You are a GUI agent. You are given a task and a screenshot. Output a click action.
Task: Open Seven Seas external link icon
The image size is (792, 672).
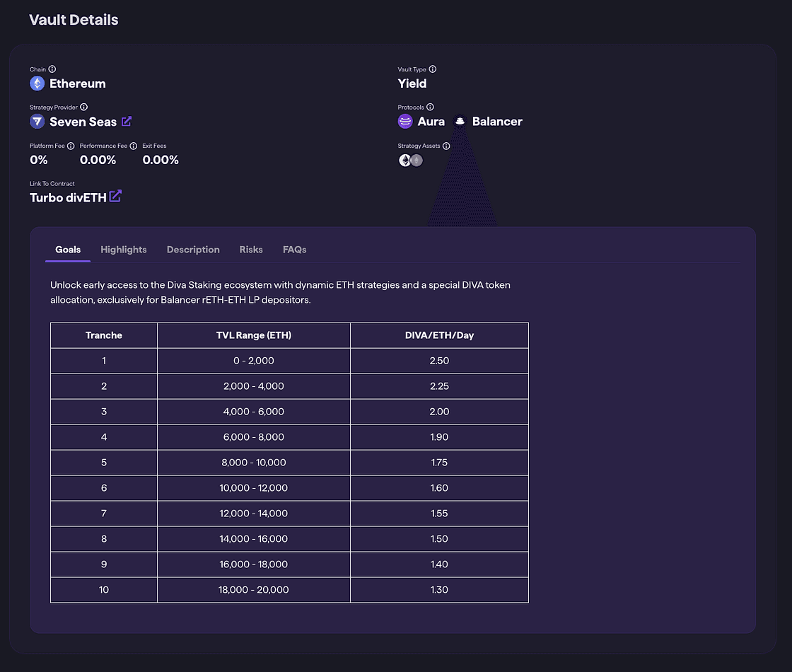pyautogui.click(x=127, y=121)
